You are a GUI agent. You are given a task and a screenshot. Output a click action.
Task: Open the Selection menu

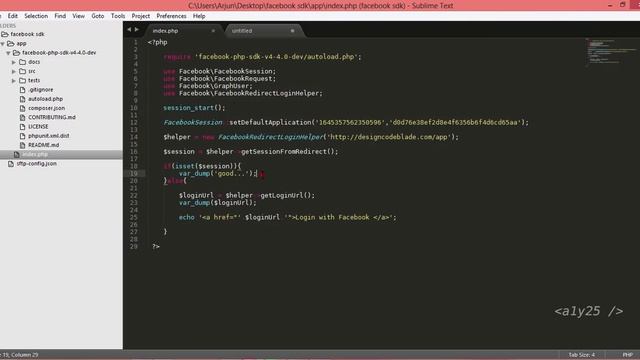click(x=36, y=16)
